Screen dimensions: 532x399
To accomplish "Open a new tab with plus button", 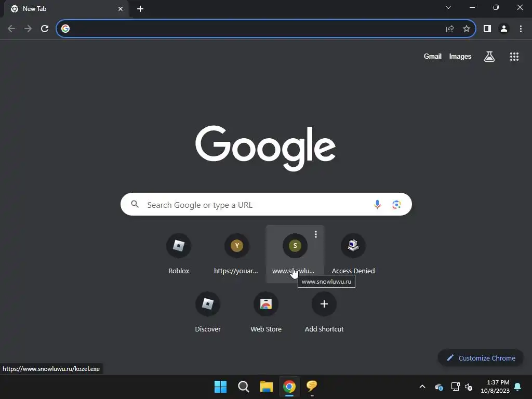I will (x=140, y=9).
